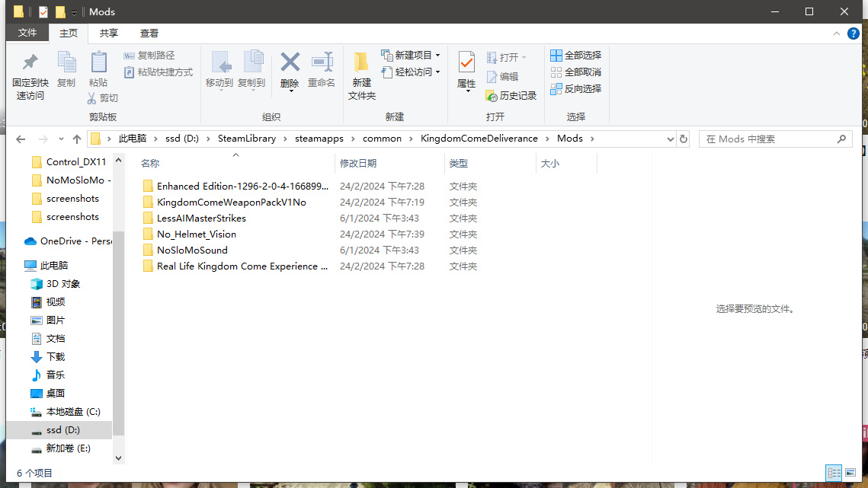Open 3D Objects (3D 对象) folder
Viewport: 868px width, 488px height.
coord(56,284)
